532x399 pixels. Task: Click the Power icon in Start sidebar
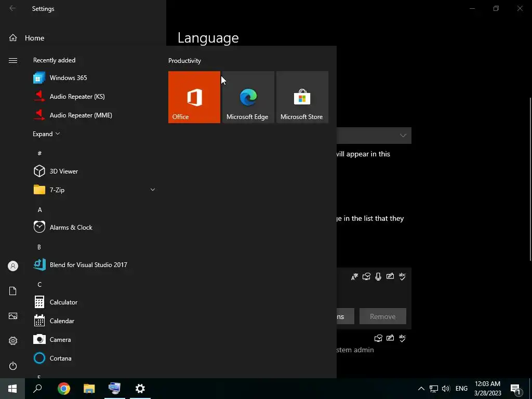[13, 366]
